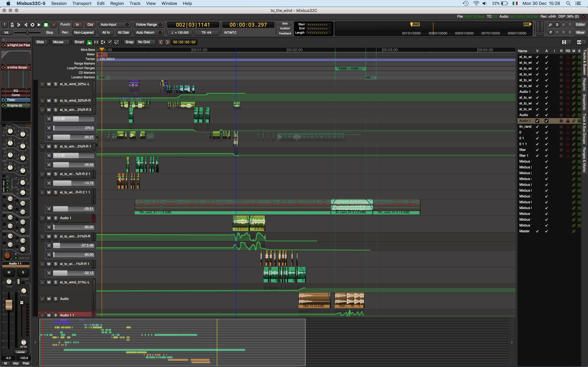Open the Slide edit mode dropdown
This screenshot has height=367, width=588.
(x=41, y=42)
